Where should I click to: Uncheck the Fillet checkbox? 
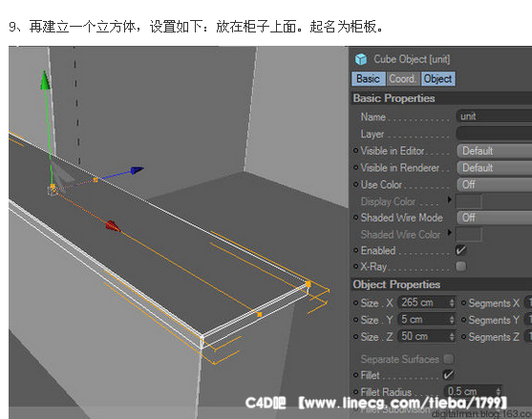[448, 375]
